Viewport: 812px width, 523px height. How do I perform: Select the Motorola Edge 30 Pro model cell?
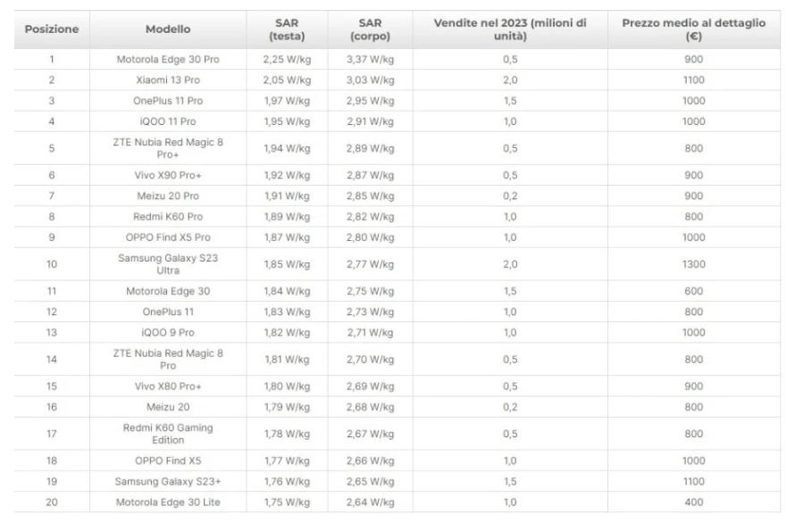pyautogui.click(x=168, y=60)
